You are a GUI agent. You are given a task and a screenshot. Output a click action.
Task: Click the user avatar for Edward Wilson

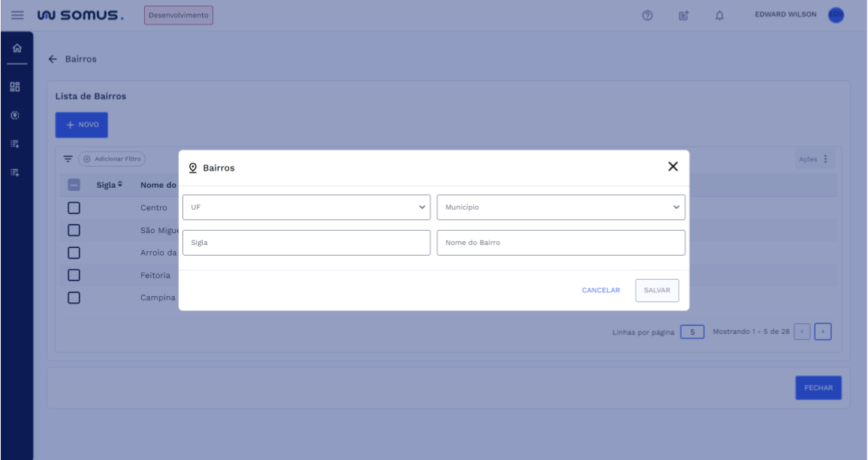pos(836,15)
